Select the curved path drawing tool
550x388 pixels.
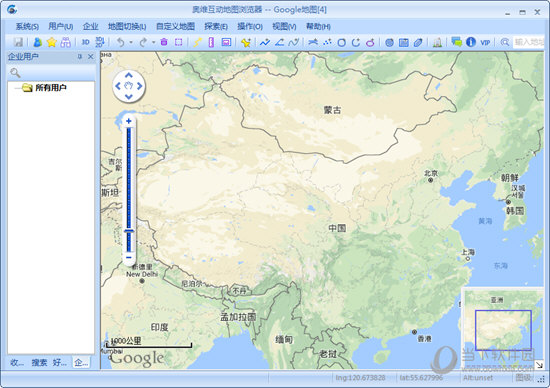pos(294,42)
